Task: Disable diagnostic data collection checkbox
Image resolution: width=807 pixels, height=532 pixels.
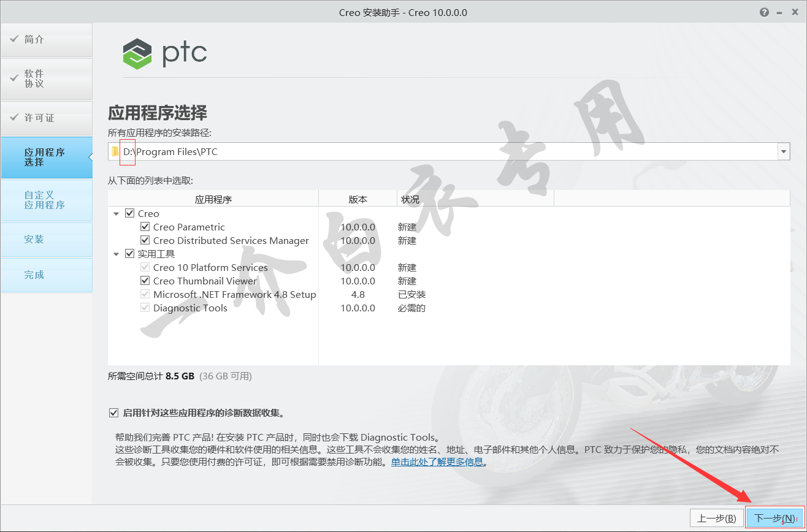Action: tap(113, 412)
